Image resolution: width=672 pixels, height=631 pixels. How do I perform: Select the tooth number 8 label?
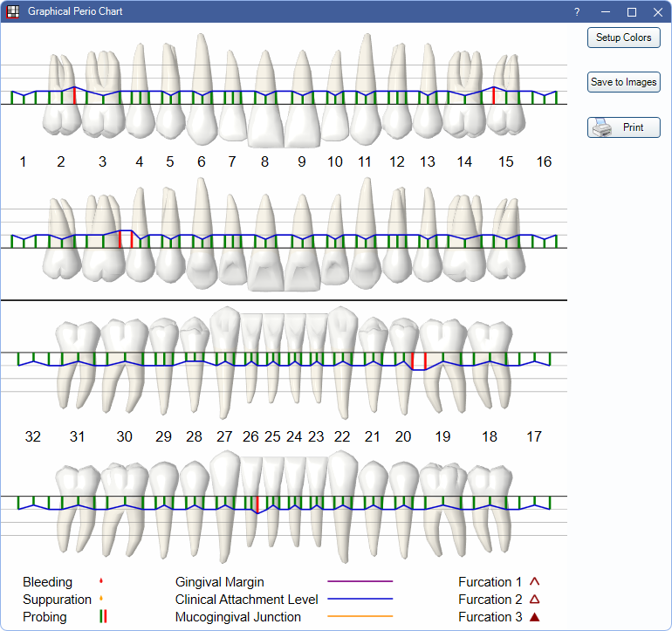pos(264,161)
